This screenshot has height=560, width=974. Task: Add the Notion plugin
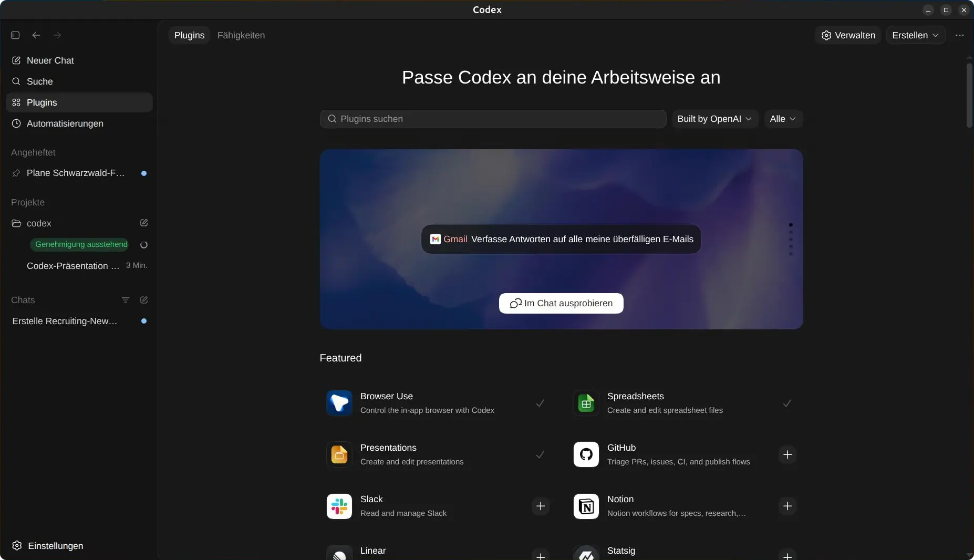[788, 506]
